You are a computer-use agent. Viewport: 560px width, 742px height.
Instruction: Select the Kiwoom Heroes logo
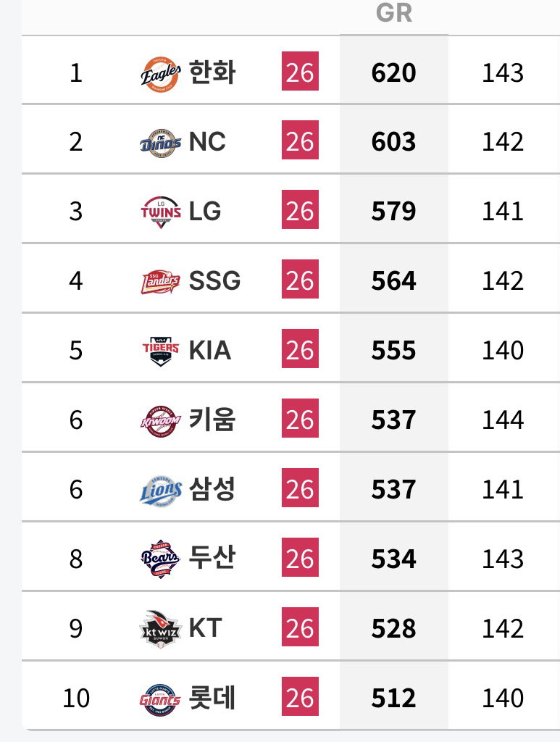pyautogui.click(x=160, y=420)
